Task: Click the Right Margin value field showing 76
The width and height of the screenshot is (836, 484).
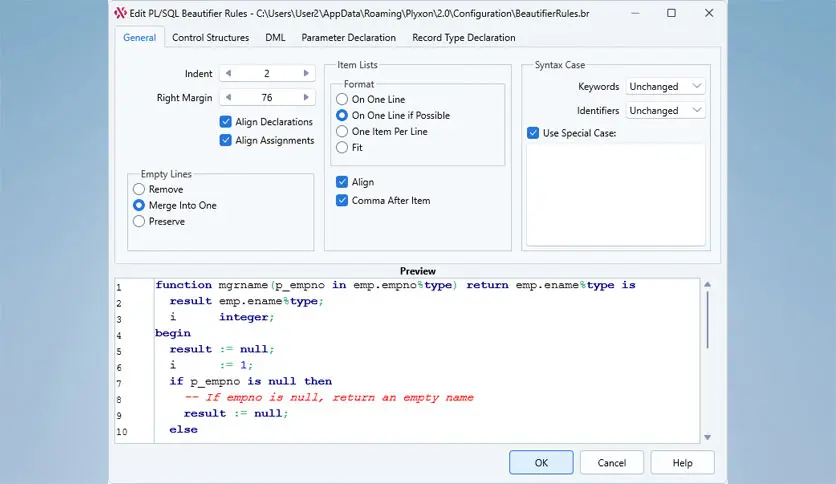Action: [267, 98]
